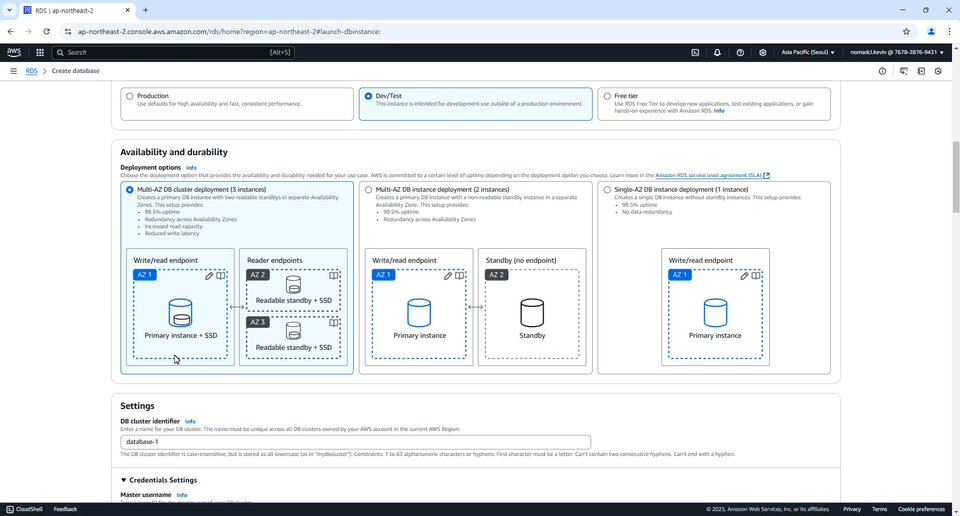The image size is (960, 516).
Task: Open Privacy link in footer
Action: [852, 509]
